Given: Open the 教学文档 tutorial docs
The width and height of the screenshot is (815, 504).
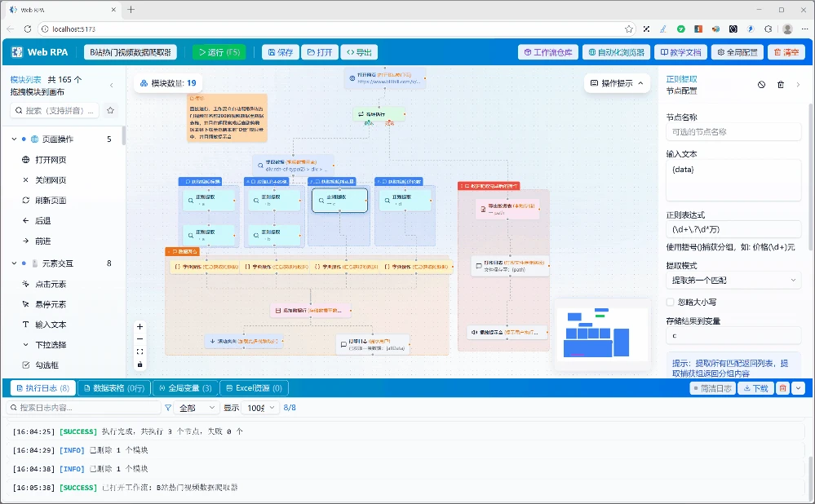Looking at the screenshot, I should pos(680,52).
